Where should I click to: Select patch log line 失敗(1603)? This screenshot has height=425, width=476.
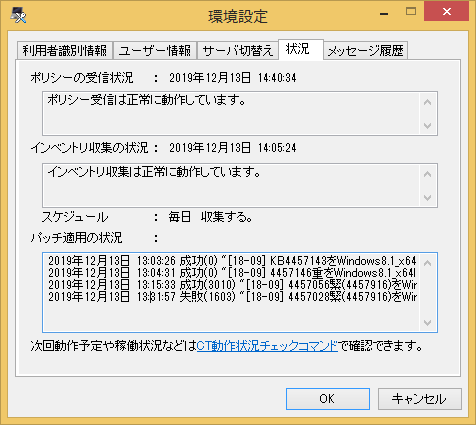pos(232,297)
